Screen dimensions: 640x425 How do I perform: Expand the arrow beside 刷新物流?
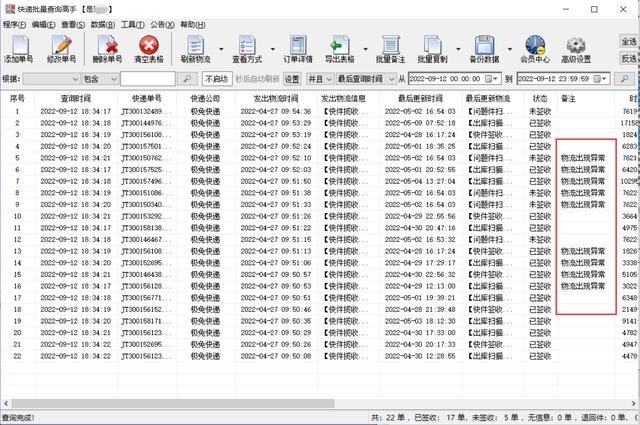click(x=221, y=49)
